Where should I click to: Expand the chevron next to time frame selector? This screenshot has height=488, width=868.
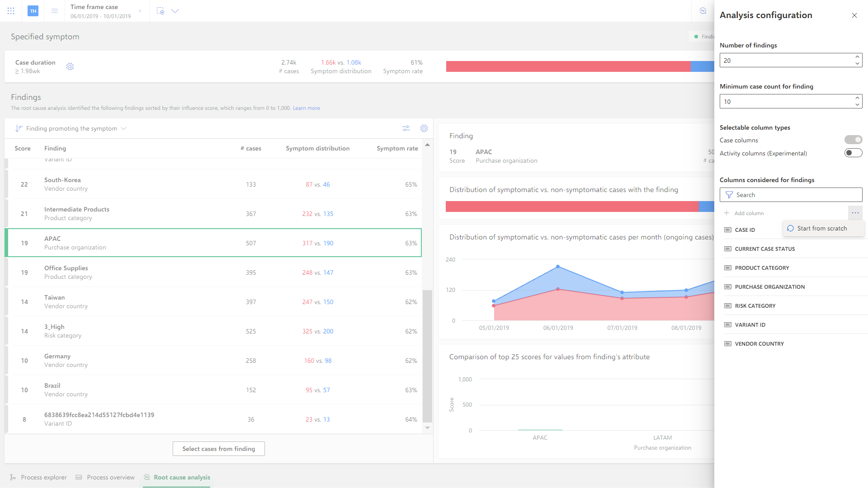pyautogui.click(x=175, y=11)
